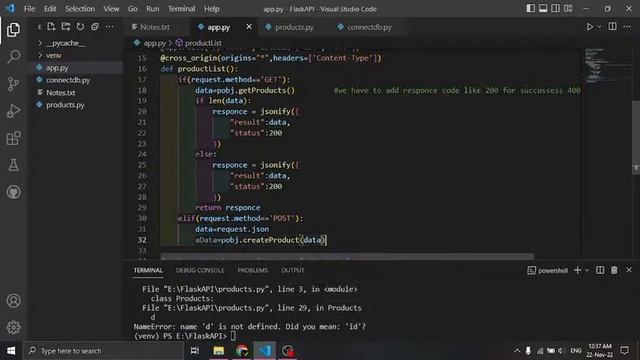Create a new file in Explorer

[x=51, y=27]
